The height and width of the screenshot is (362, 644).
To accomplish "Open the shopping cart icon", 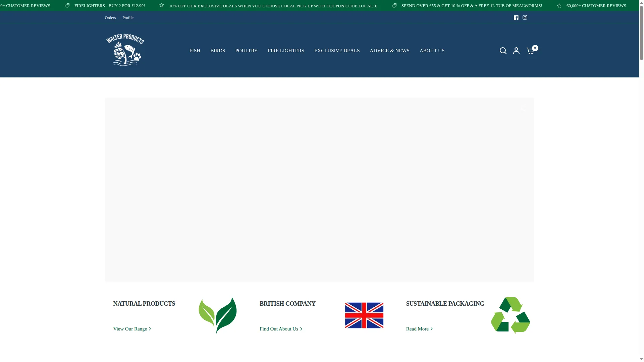I will (530, 51).
